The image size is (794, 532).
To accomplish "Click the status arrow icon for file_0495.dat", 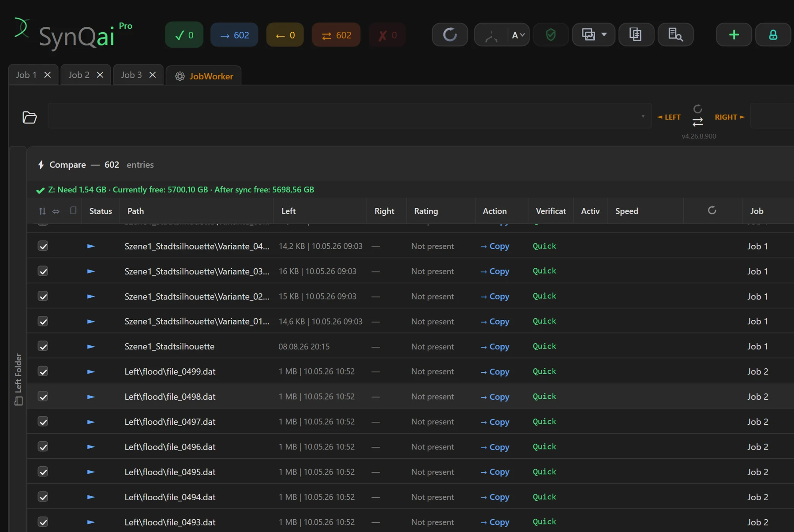I will click(x=91, y=472).
